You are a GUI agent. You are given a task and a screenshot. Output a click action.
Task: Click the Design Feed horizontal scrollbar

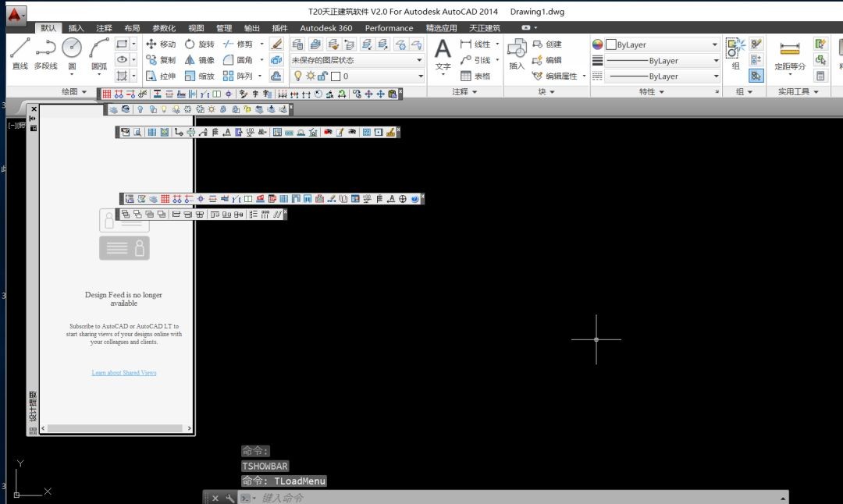[x=116, y=428]
